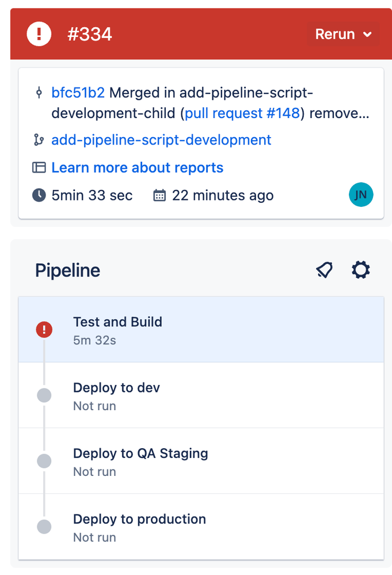
Task: Click Learn more about reports link
Action: click(137, 168)
